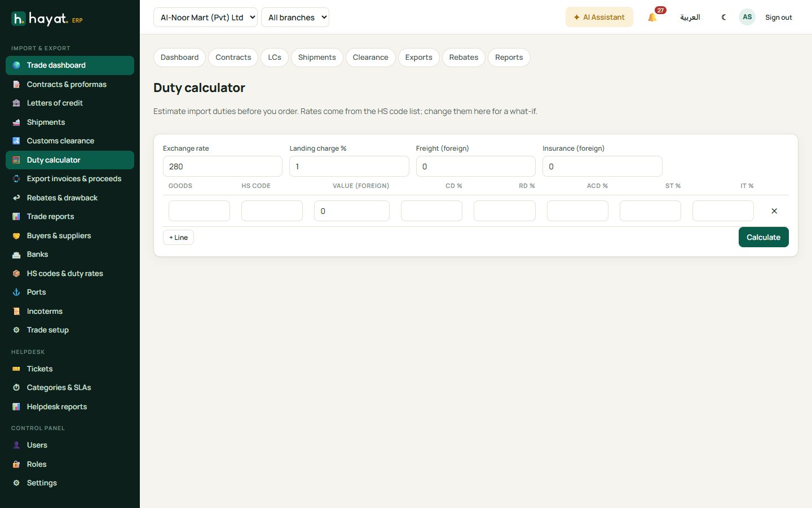Open Trade setup in the sidebar
The height and width of the screenshot is (508, 812).
point(70,330)
